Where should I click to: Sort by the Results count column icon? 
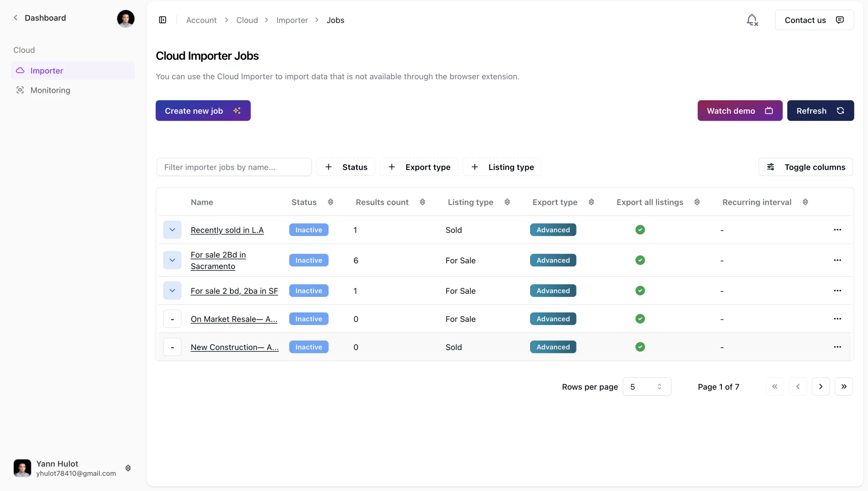click(x=422, y=202)
